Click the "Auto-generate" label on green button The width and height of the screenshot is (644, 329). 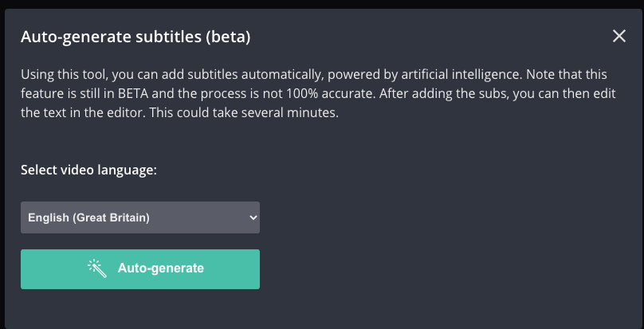coord(160,268)
